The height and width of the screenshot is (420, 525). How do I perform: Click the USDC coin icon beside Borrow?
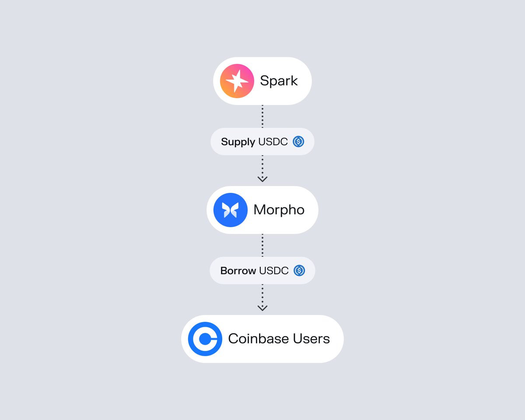tap(299, 270)
